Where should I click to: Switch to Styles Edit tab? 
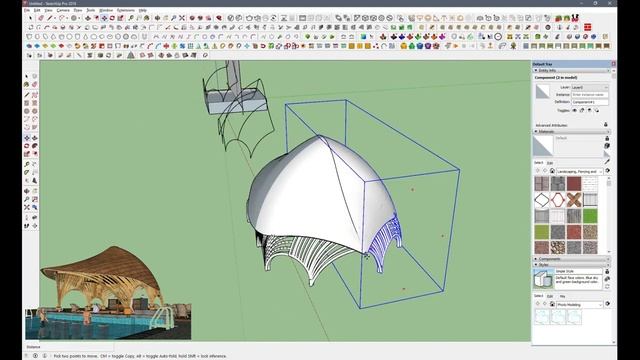pyautogui.click(x=550, y=296)
